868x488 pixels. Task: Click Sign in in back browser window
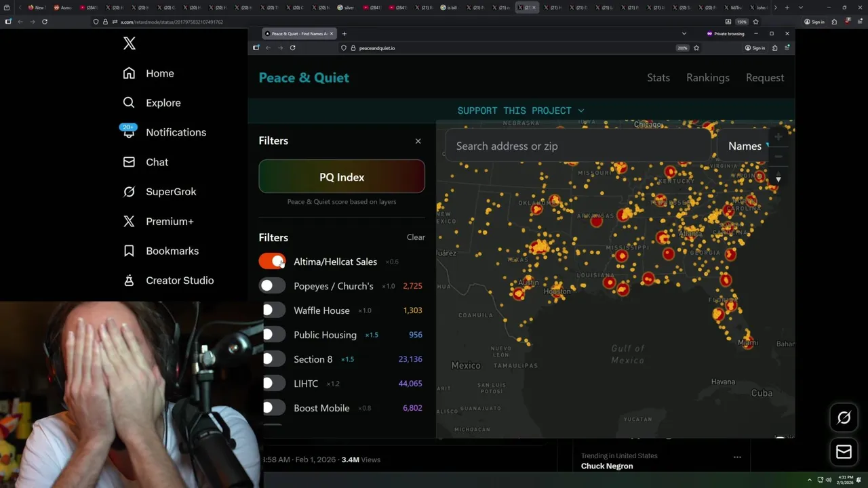(x=814, y=22)
